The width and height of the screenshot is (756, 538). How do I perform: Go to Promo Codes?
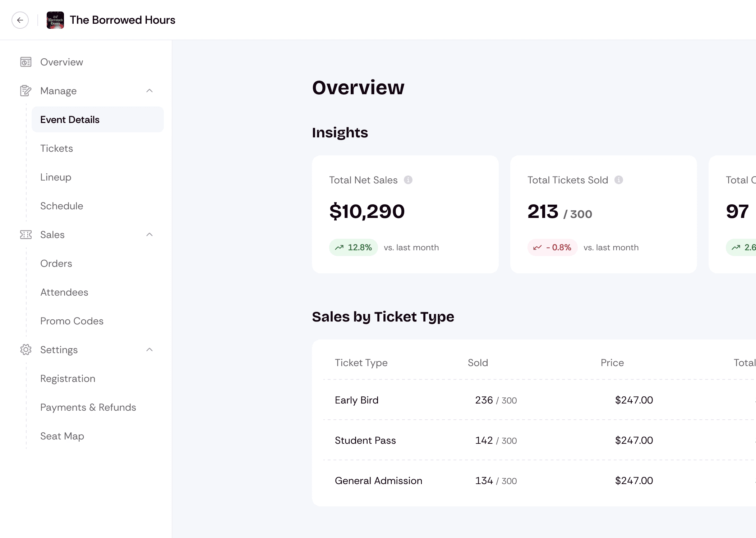tap(72, 321)
